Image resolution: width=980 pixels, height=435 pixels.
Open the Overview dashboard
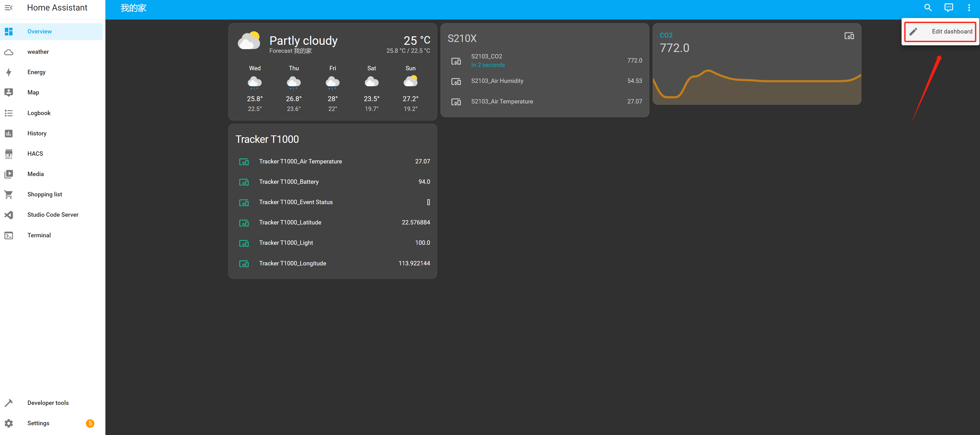(x=52, y=32)
